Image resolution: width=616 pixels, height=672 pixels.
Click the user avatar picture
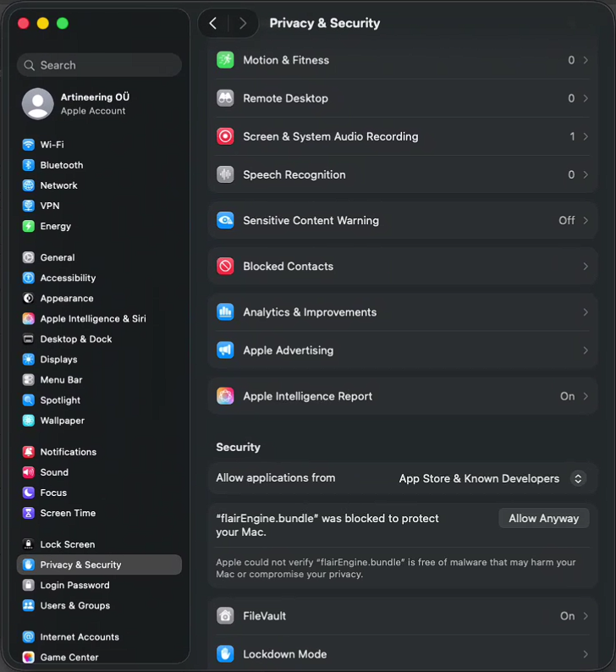click(38, 104)
